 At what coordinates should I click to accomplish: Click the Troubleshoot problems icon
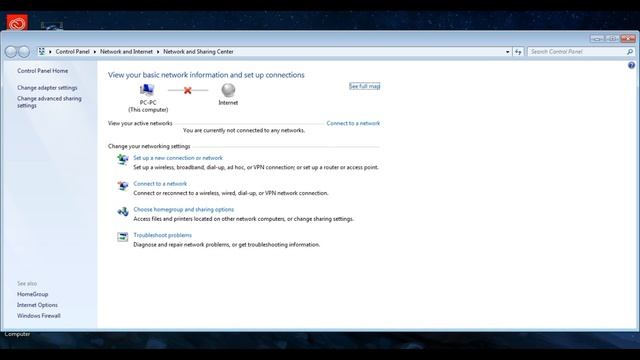122,237
